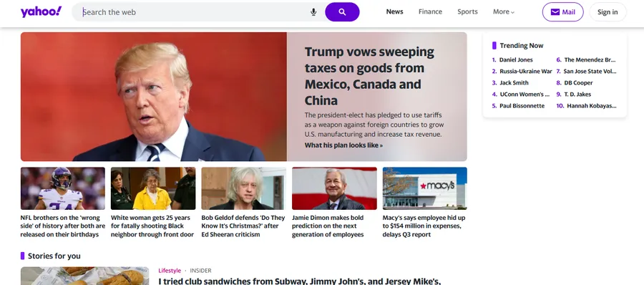Click the Macy's storefront thumbnail
The width and height of the screenshot is (644, 285).
click(x=424, y=188)
